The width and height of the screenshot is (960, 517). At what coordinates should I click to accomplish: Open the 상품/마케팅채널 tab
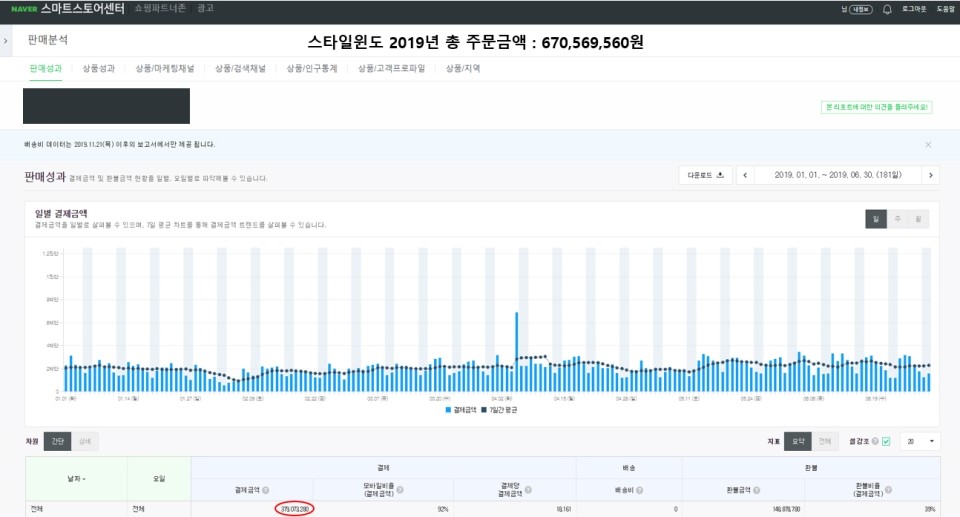[x=165, y=69]
